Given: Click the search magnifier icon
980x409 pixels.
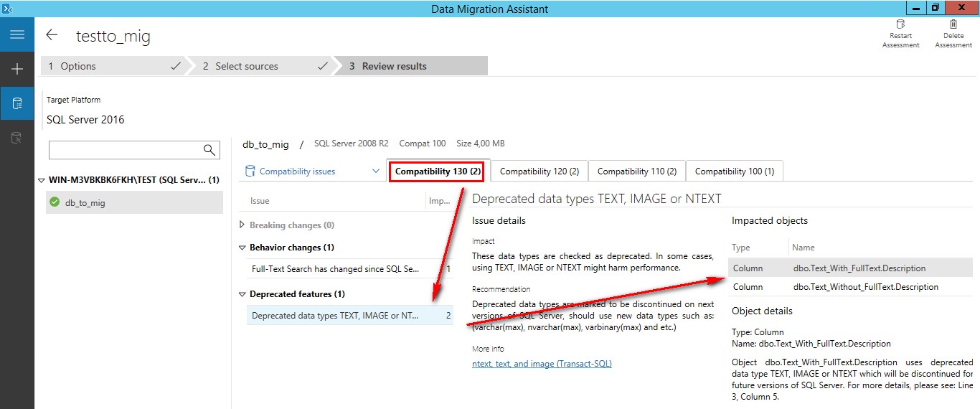Looking at the screenshot, I should coord(209,150).
